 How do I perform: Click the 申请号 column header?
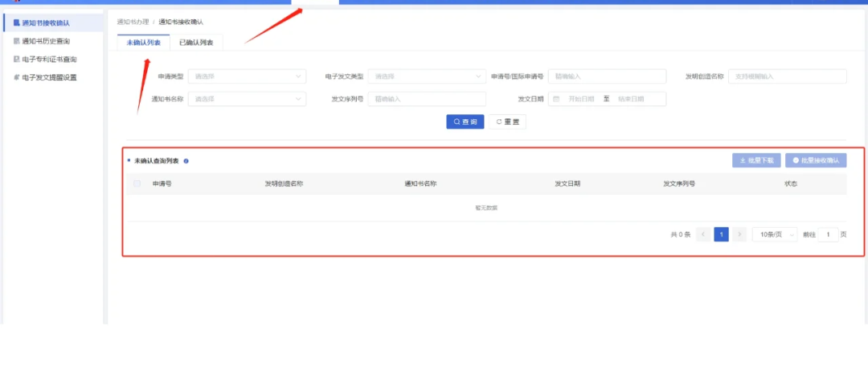[x=162, y=183]
